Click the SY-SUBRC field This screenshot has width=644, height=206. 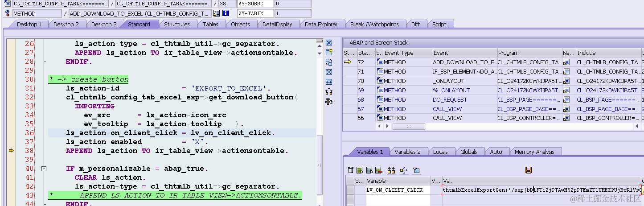[254, 4]
